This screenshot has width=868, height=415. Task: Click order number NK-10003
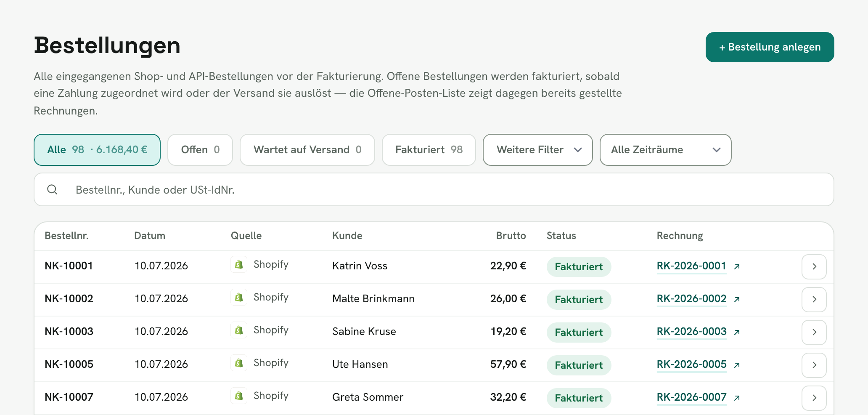[x=69, y=332]
